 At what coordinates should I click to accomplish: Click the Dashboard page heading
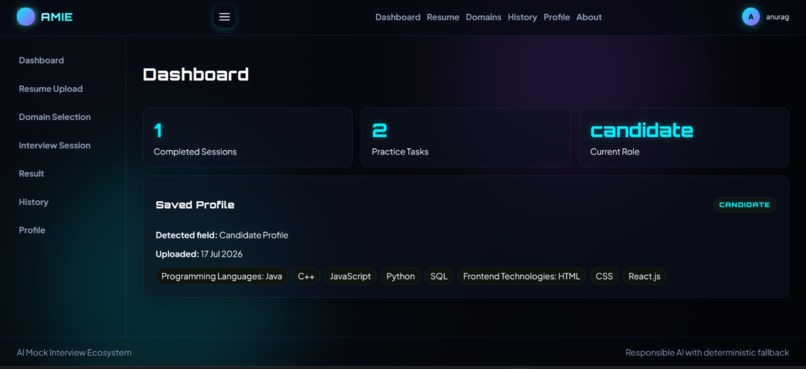196,75
